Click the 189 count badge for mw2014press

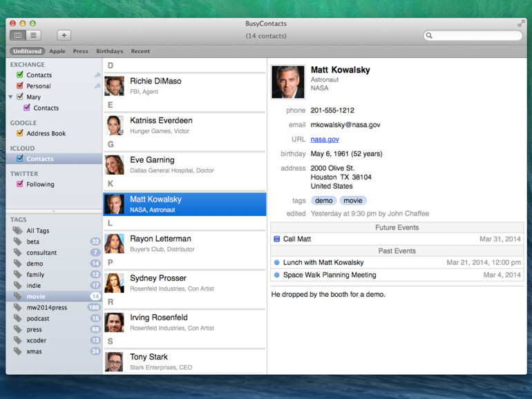coord(94,307)
